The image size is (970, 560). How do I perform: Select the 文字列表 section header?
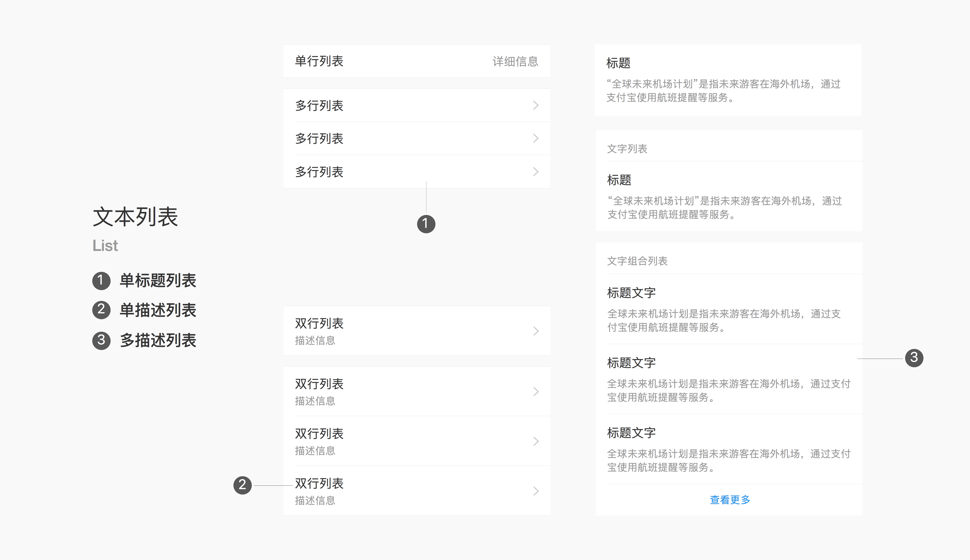coord(627,149)
